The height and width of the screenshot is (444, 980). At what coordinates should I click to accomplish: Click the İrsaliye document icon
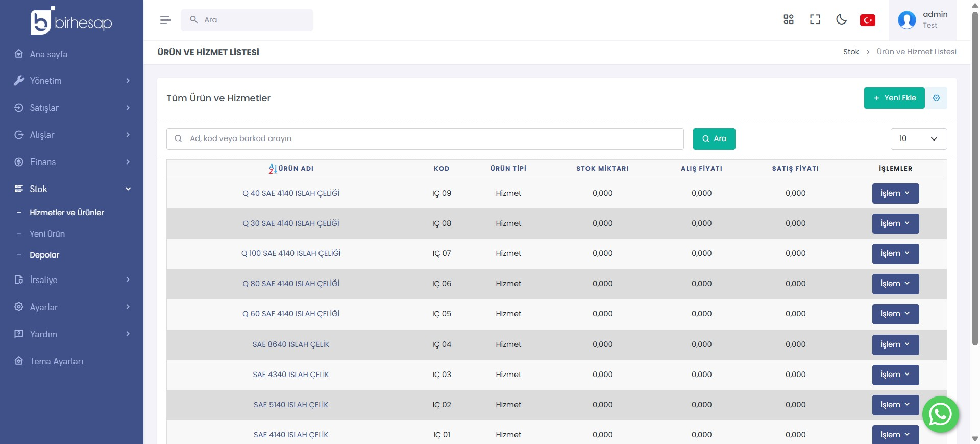pos(19,279)
